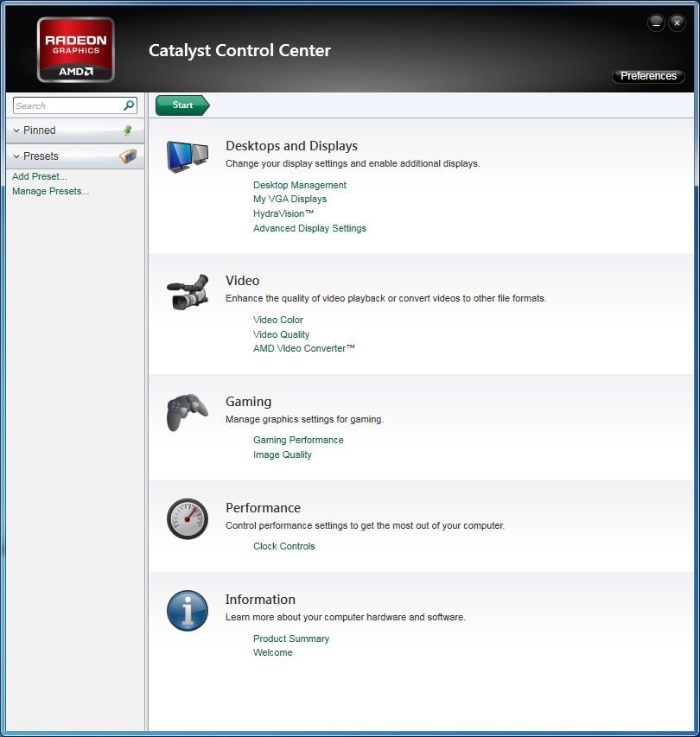Click the camcorder icon for Video
Image resolution: width=700 pixels, height=737 pixels.
point(188,292)
